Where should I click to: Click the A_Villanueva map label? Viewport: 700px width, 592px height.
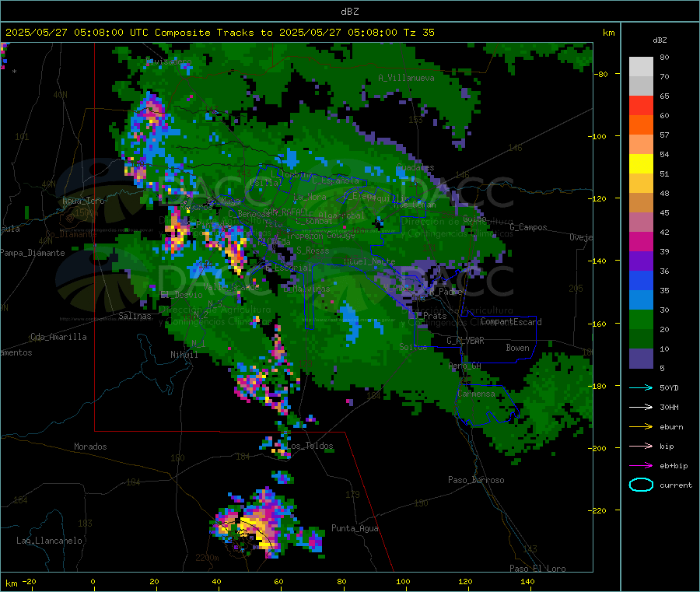[406, 78]
